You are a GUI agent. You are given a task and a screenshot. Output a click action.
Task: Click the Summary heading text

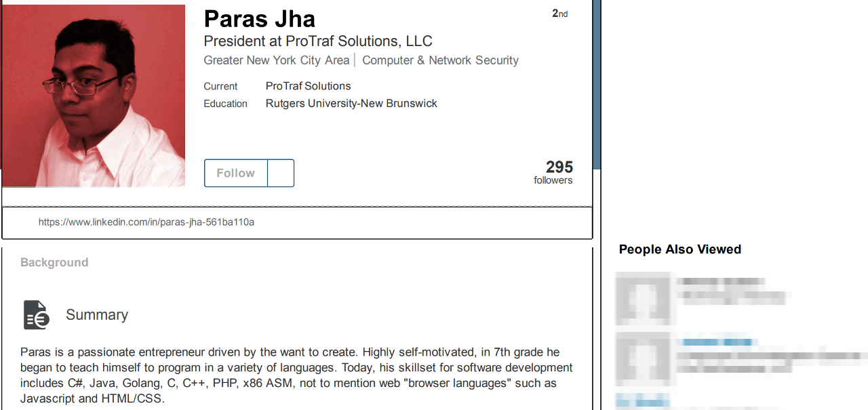click(97, 315)
